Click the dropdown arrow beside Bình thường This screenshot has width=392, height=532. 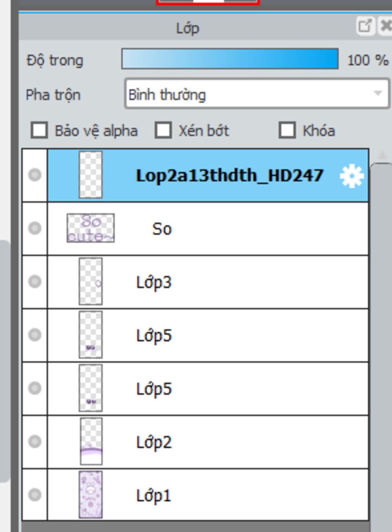click(378, 93)
